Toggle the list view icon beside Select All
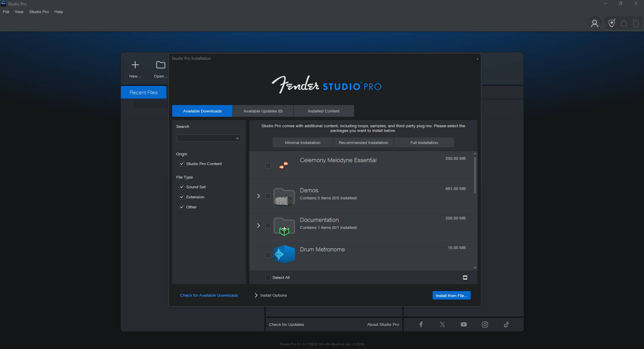The image size is (644, 349). (x=465, y=278)
